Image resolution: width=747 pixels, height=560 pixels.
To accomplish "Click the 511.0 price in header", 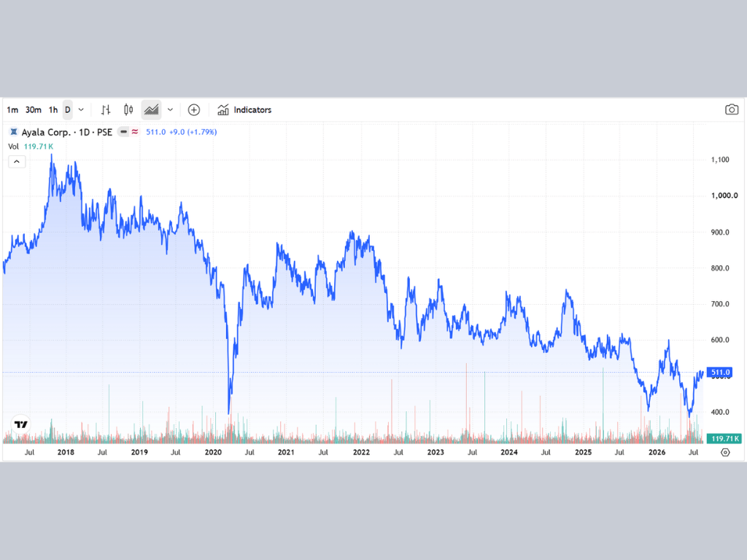I will (x=156, y=132).
